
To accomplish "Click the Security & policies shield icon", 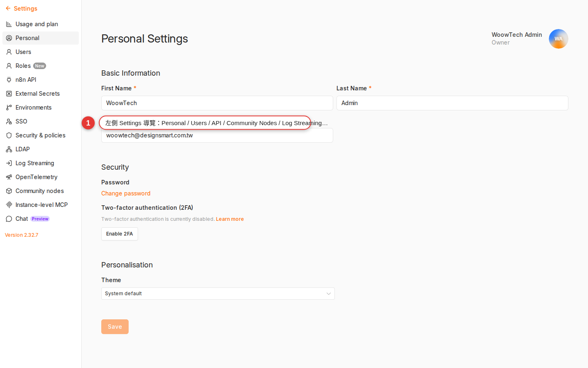I will coord(9,135).
